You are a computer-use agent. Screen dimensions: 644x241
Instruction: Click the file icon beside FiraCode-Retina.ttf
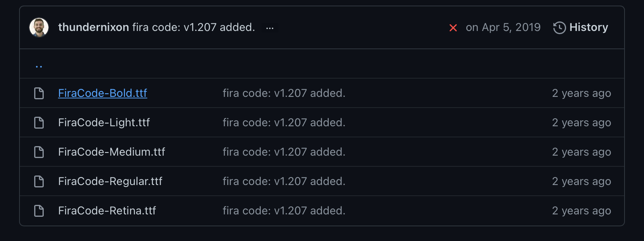(39, 211)
